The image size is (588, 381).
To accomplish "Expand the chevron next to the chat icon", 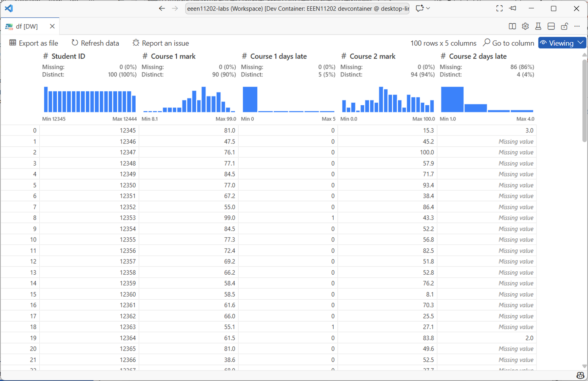I will (428, 8).
